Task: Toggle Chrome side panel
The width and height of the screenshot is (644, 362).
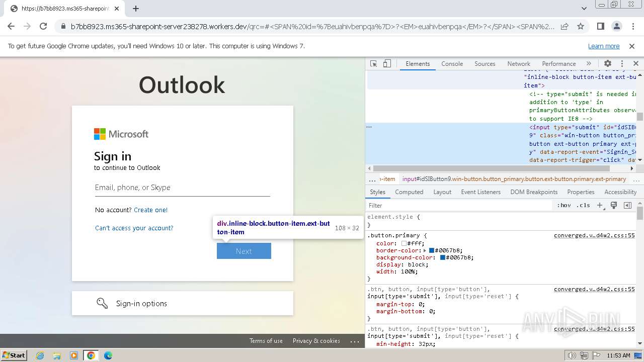Action: [600, 26]
